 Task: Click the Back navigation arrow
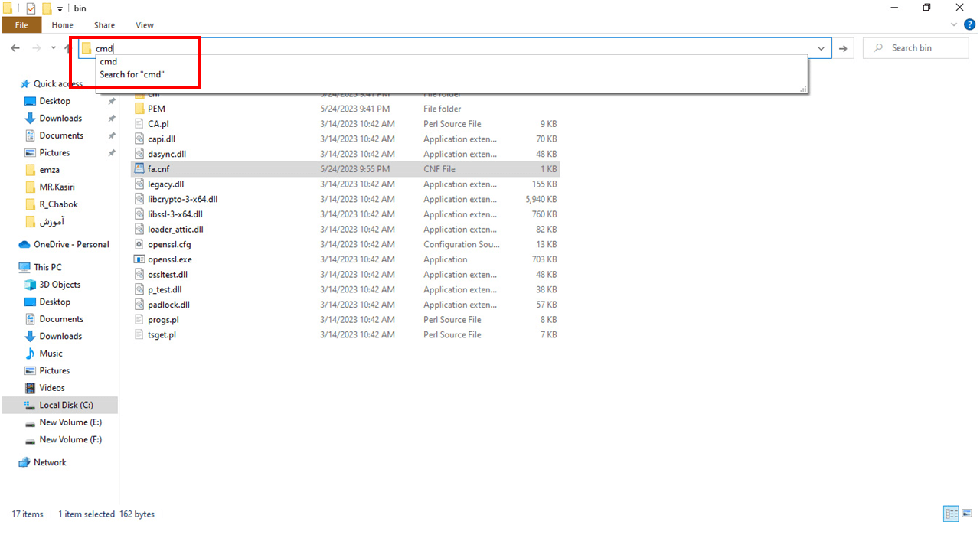pos(15,48)
